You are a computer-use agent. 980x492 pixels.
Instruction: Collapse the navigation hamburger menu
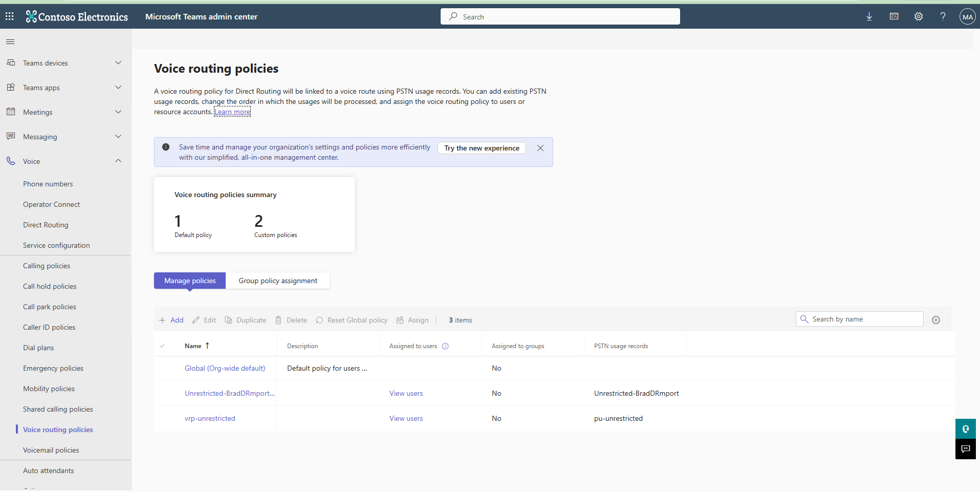pyautogui.click(x=10, y=42)
